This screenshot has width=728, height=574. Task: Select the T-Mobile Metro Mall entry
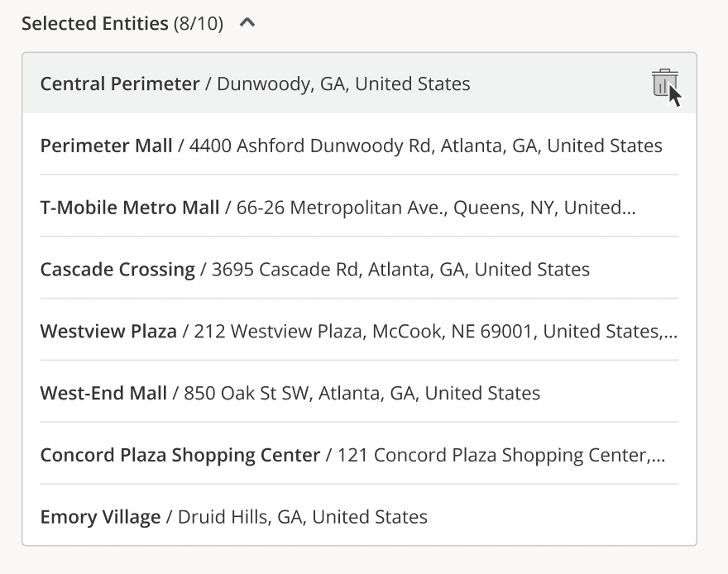tap(130, 208)
